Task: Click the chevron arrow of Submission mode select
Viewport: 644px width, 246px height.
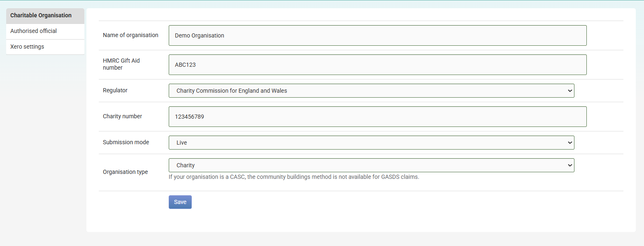Action: click(x=570, y=143)
